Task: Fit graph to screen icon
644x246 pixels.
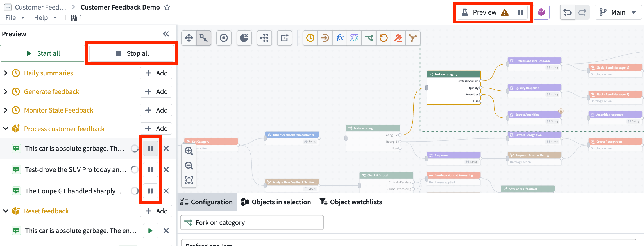Action: [189, 180]
